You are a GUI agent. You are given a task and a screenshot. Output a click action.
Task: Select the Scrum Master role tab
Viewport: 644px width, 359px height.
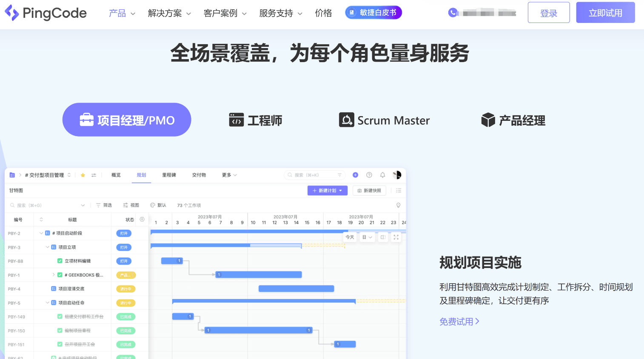point(384,120)
